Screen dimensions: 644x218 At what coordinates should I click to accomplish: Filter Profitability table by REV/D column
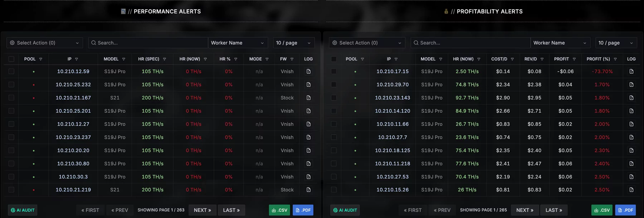542,59
